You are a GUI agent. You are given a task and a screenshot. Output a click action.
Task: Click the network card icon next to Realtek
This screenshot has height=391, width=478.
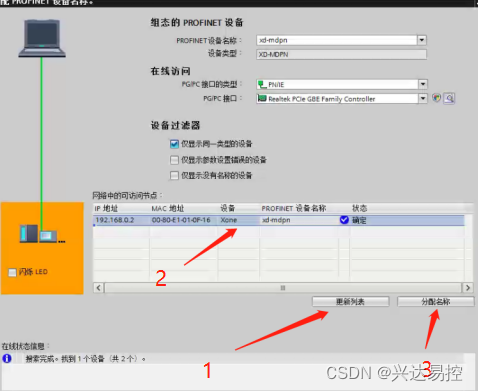point(263,98)
